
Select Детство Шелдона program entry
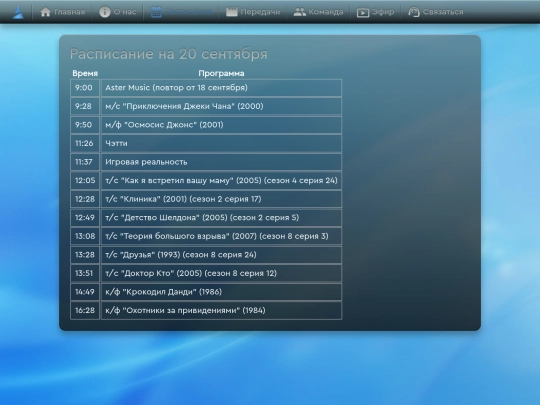[x=221, y=218]
